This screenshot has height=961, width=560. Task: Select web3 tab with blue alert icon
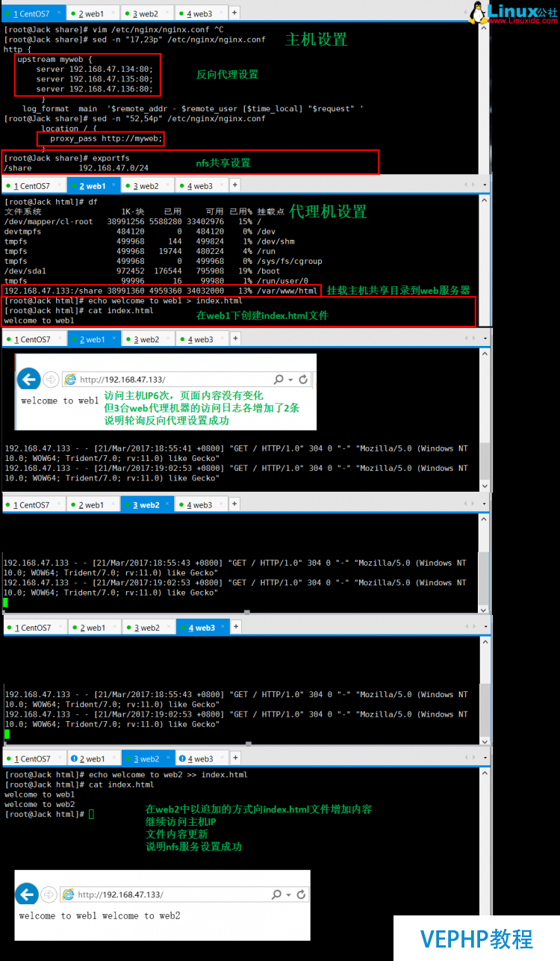tap(202, 758)
